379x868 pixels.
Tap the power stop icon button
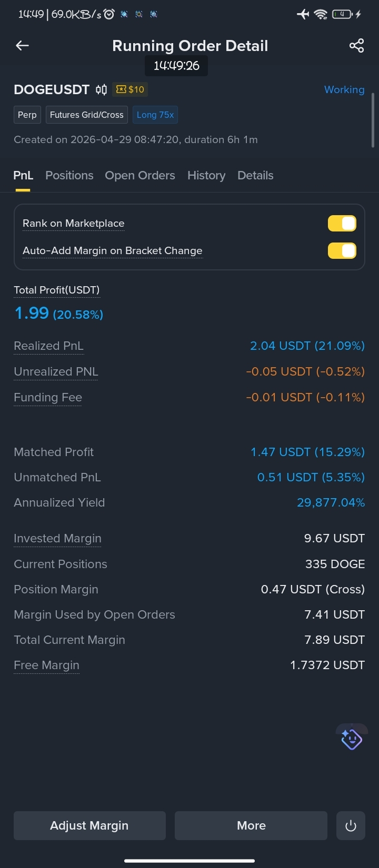351,825
